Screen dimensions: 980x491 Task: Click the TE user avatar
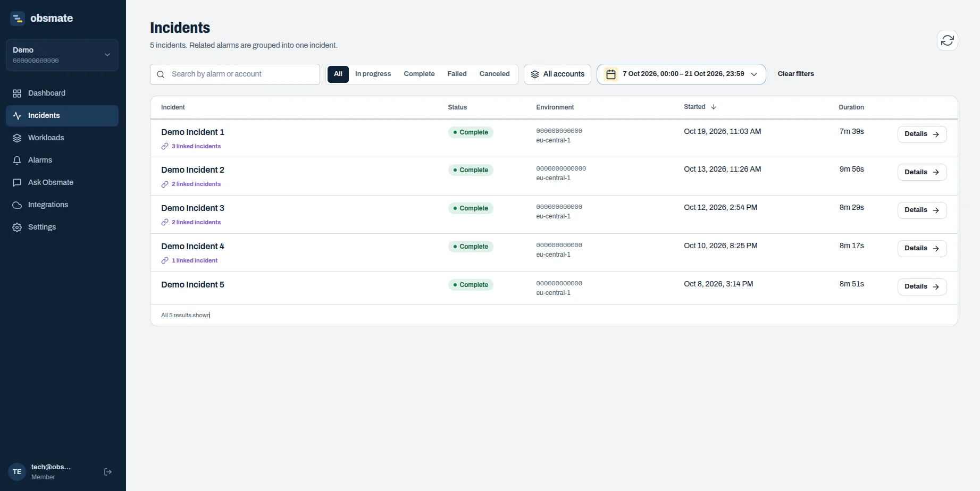[17, 472]
